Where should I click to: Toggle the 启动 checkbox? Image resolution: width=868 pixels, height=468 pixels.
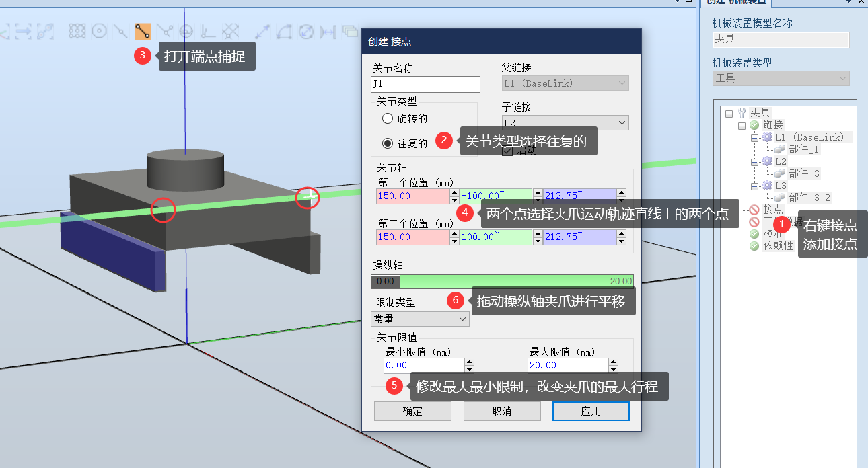tap(507, 152)
